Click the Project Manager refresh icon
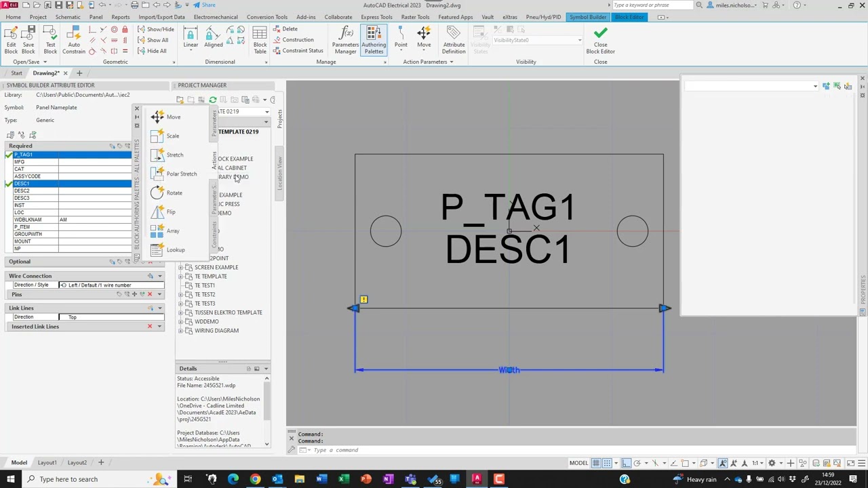Screen dimensions: 868x488 [x=212, y=100]
